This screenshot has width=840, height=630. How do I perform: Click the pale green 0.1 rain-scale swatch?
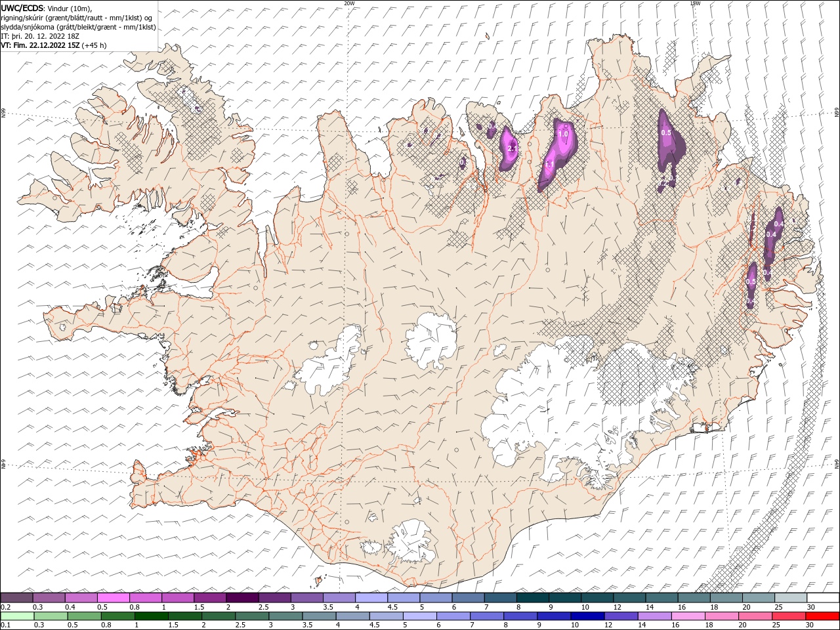pyautogui.click(x=18, y=616)
